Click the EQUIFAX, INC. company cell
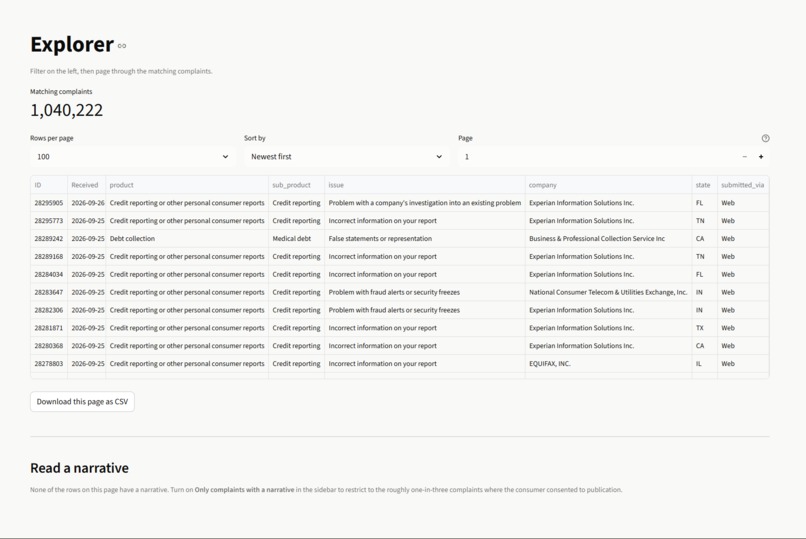 click(x=609, y=364)
